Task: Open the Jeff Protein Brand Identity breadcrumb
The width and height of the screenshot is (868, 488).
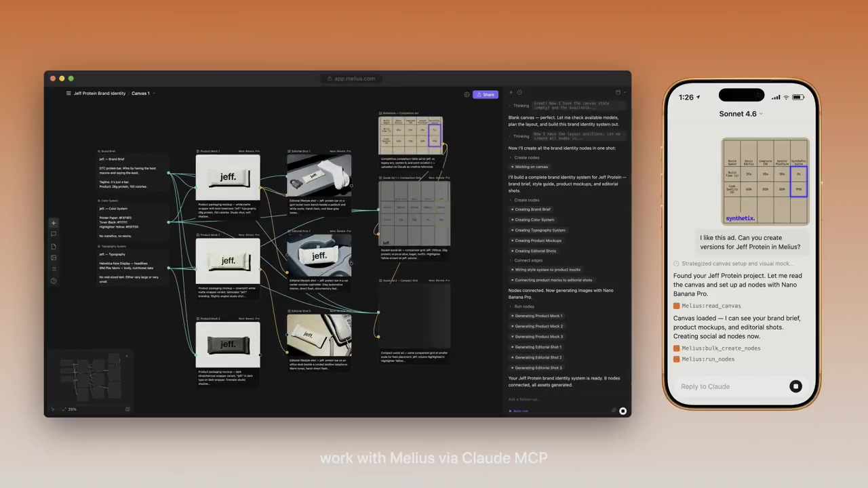Action: click(x=100, y=94)
